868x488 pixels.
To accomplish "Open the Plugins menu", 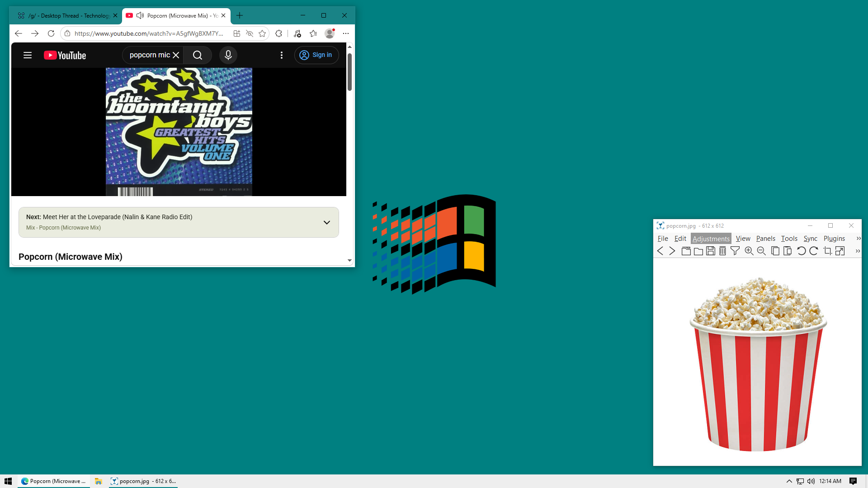I will [x=834, y=239].
